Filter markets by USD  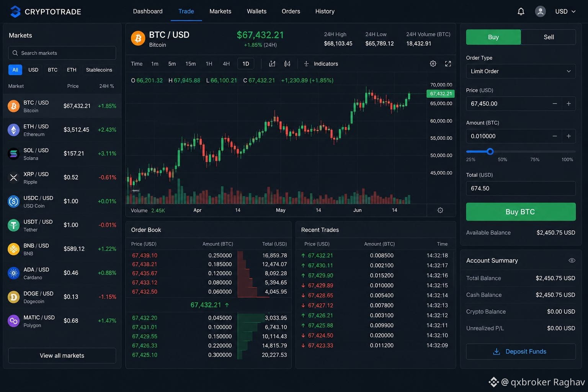coord(33,70)
